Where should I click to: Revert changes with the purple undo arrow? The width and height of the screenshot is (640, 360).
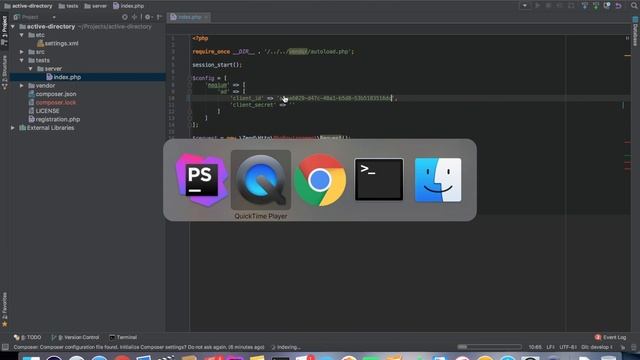click(618, 6)
